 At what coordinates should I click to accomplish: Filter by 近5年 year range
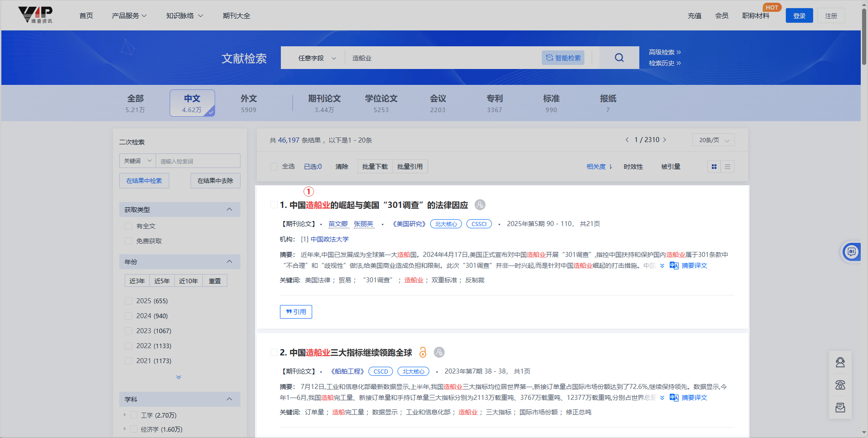click(162, 281)
